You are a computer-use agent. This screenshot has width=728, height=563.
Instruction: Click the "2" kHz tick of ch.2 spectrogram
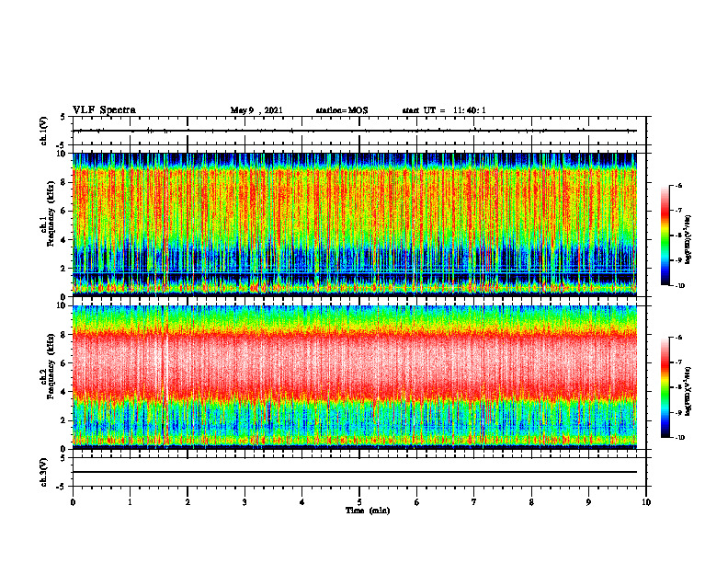[x=63, y=420]
